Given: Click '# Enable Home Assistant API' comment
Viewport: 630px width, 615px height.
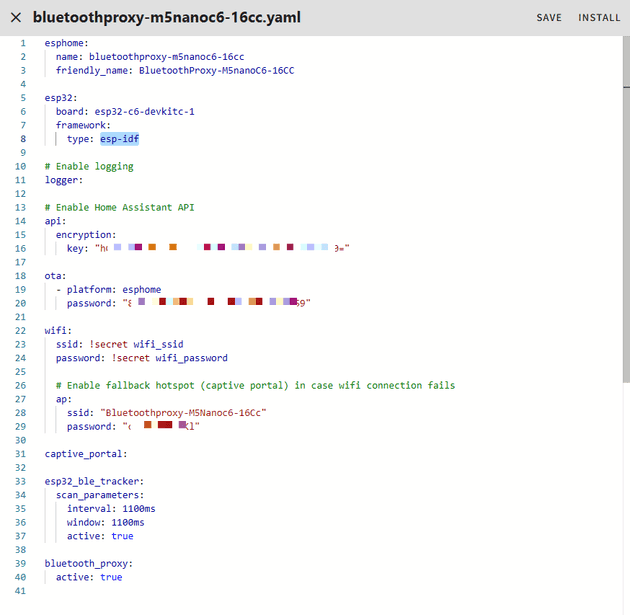Looking at the screenshot, I should [119, 207].
